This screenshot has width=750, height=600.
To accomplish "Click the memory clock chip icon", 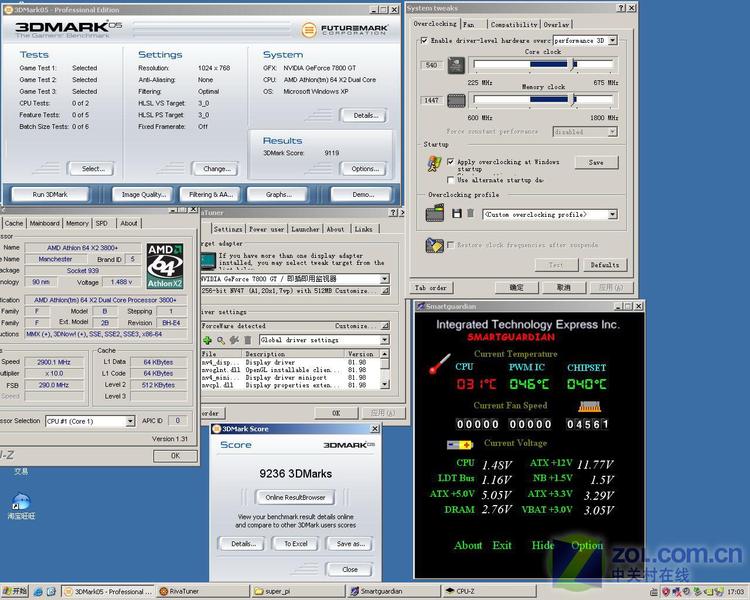I will point(456,100).
